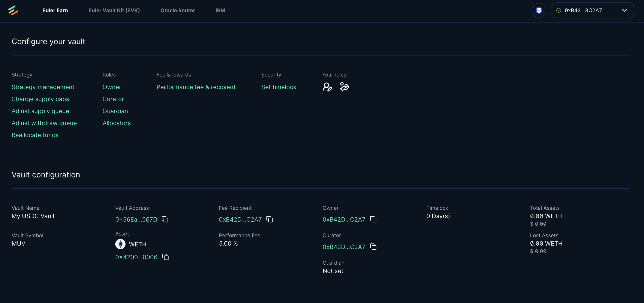Open the Euler Earn tab

55,10
